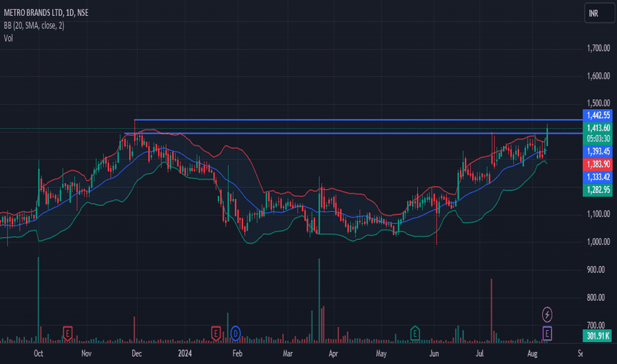Click the 301.91 K volume label
Screen dimensions: 617x364
pyautogui.click(x=598, y=336)
